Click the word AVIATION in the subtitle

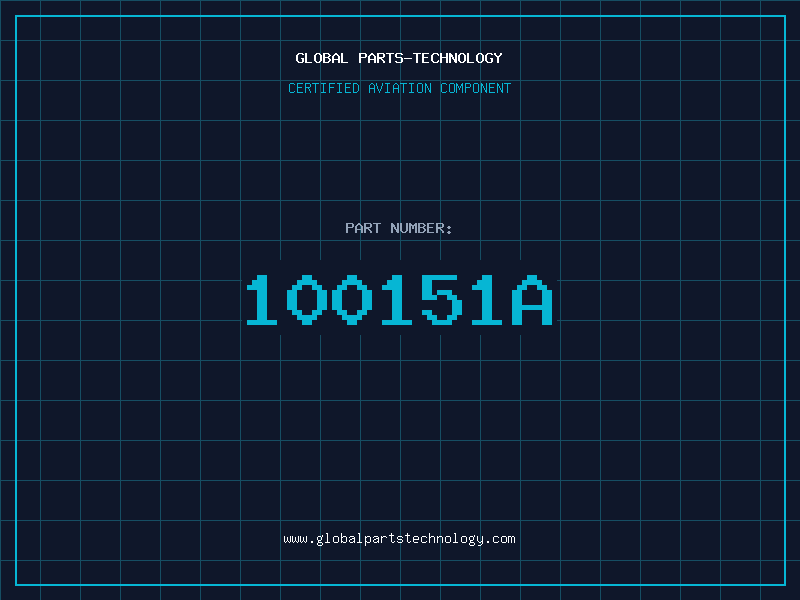400,88
